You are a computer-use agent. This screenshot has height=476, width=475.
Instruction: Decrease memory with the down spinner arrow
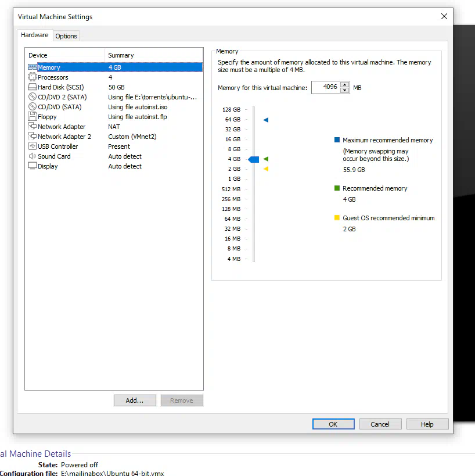[344, 91]
